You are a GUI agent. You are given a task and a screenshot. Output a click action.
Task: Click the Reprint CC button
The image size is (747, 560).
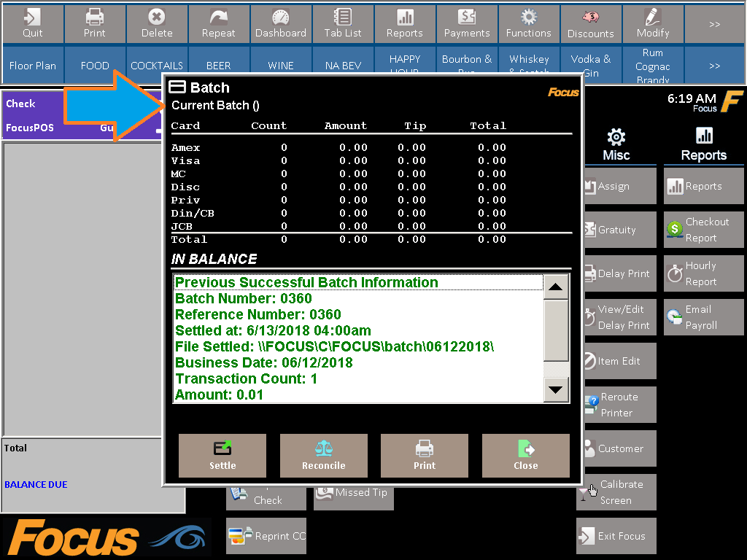coord(266,536)
